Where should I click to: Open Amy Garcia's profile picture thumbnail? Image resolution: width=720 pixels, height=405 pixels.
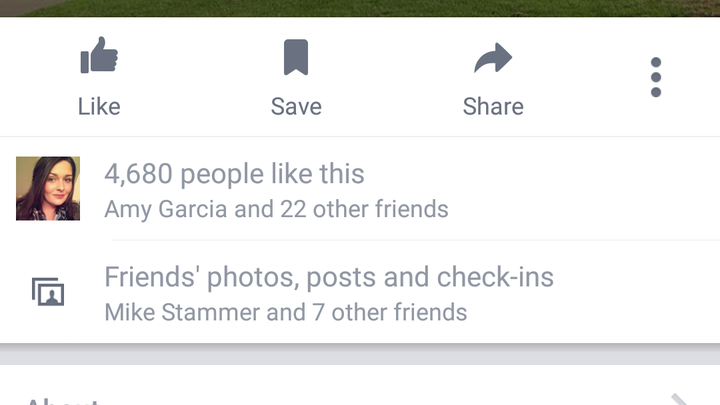[48, 188]
